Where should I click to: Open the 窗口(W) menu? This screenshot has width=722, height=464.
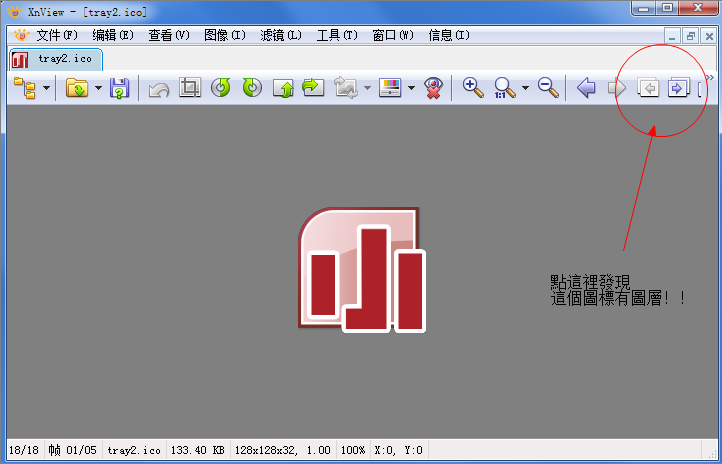tap(393, 35)
